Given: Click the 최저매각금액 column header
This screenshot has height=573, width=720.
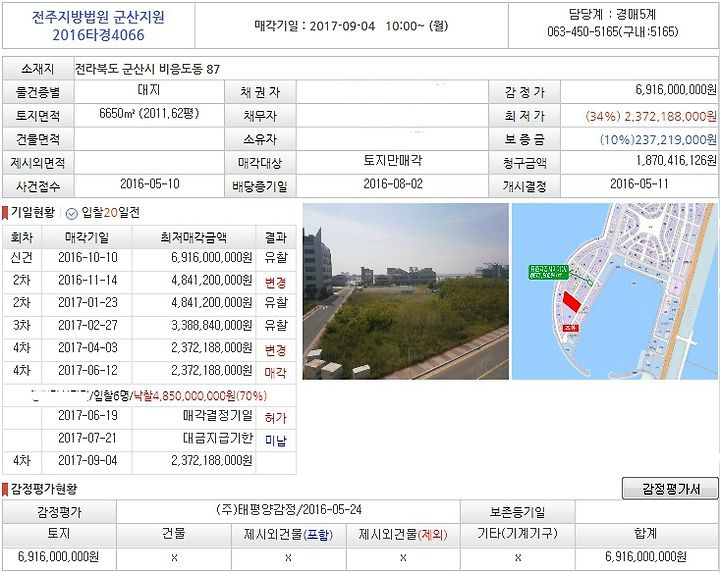Looking at the screenshot, I should click(194, 237).
